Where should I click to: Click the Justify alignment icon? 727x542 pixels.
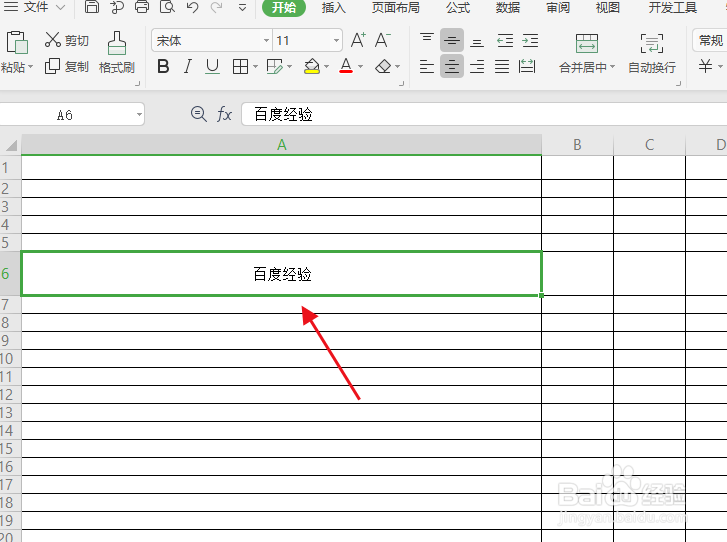point(502,66)
